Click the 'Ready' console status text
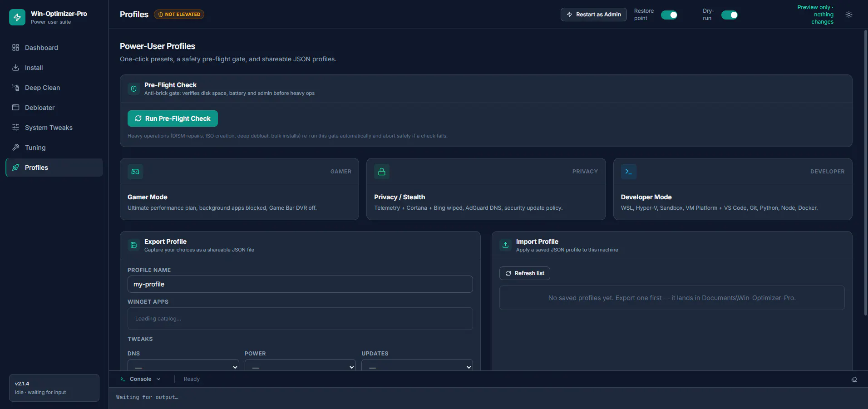This screenshot has width=868, height=409. 192,379
